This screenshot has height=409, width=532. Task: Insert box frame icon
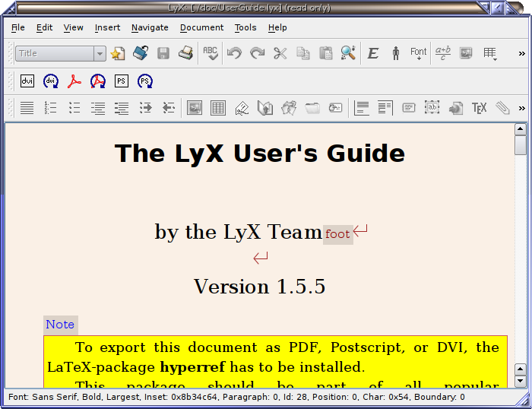pyautogui.click(x=432, y=107)
